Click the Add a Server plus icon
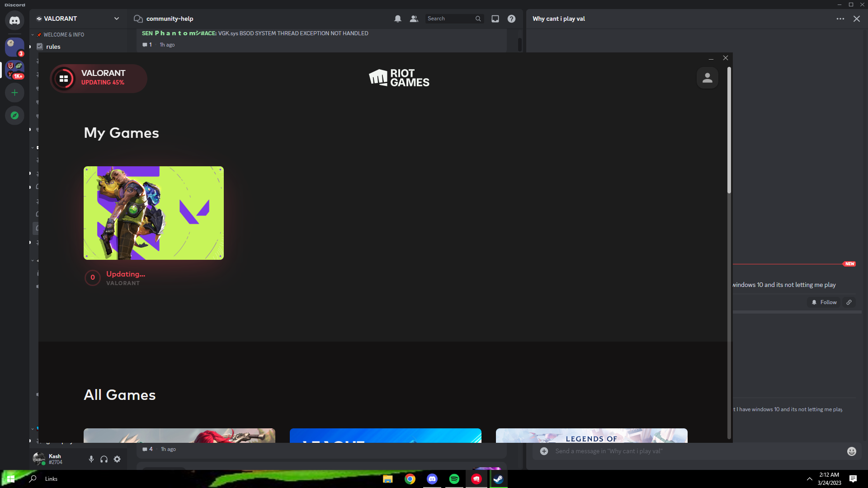868x488 pixels. [x=14, y=92]
